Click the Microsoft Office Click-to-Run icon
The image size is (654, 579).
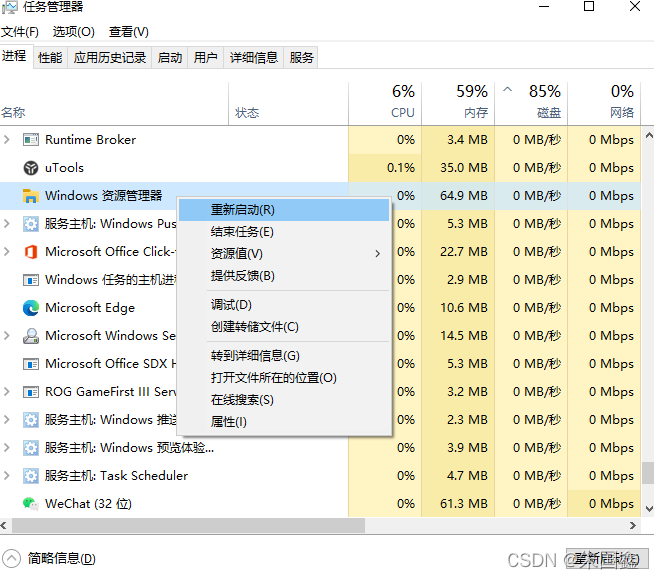point(31,252)
